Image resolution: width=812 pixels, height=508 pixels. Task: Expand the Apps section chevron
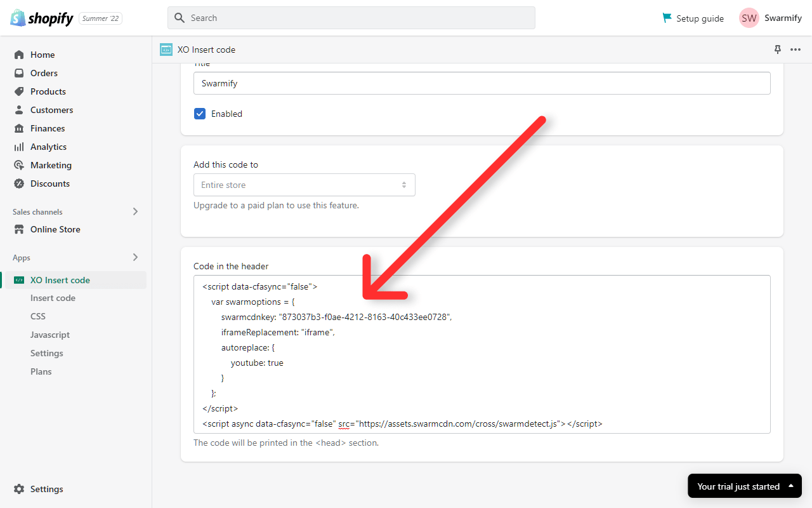(x=135, y=257)
